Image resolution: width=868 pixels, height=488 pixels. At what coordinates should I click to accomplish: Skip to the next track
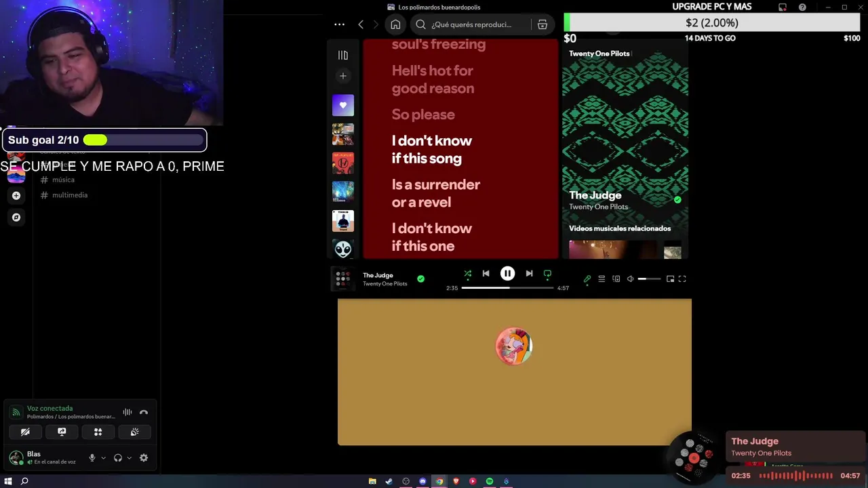(529, 274)
